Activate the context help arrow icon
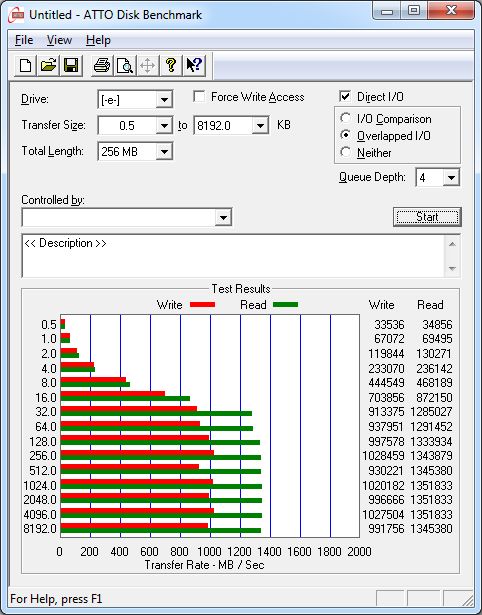Screen dimensions: 482x615 193,65
